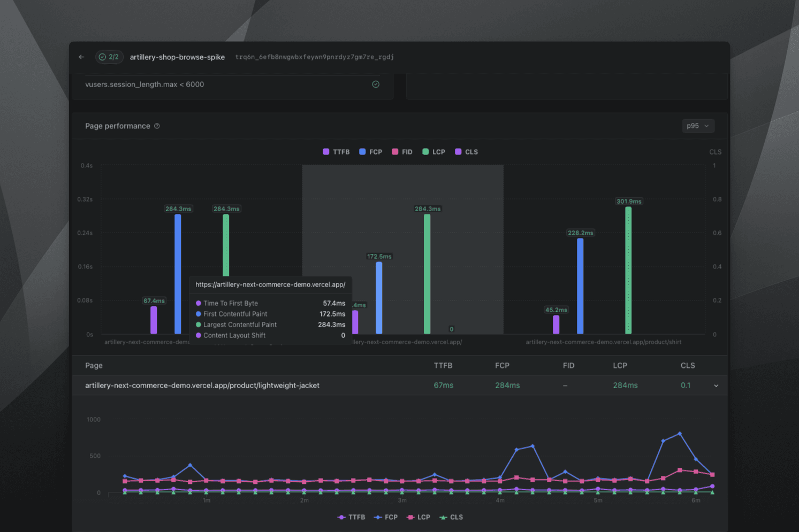
Task: Click the green LCP triangle in the bottom legend
Action: (443, 517)
